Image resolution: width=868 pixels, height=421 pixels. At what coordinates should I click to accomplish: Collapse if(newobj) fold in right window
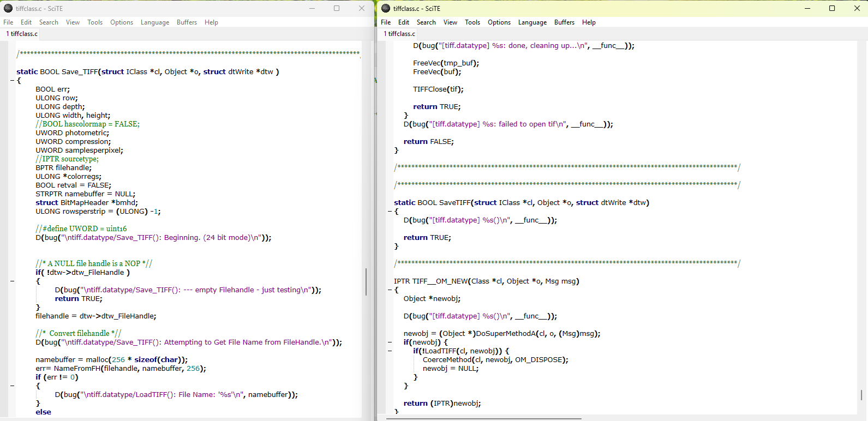point(390,342)
